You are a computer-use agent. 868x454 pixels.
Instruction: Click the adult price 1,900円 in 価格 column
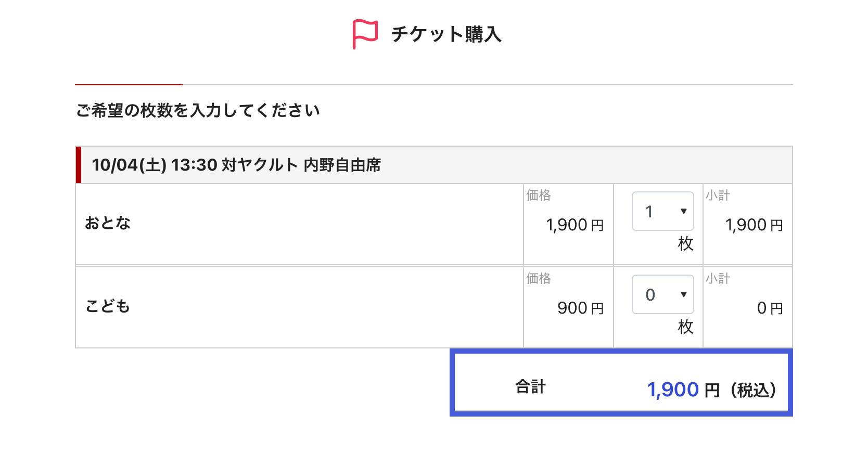pos(575,225)
